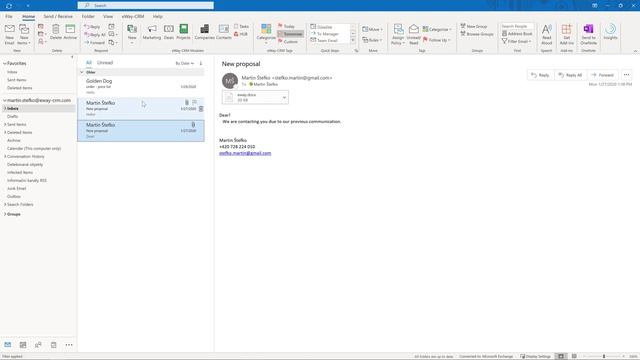The width and height of the screenshot is (640, 360).
Task: Open eWay-CRM Projects module
Action: pos(183,32)
